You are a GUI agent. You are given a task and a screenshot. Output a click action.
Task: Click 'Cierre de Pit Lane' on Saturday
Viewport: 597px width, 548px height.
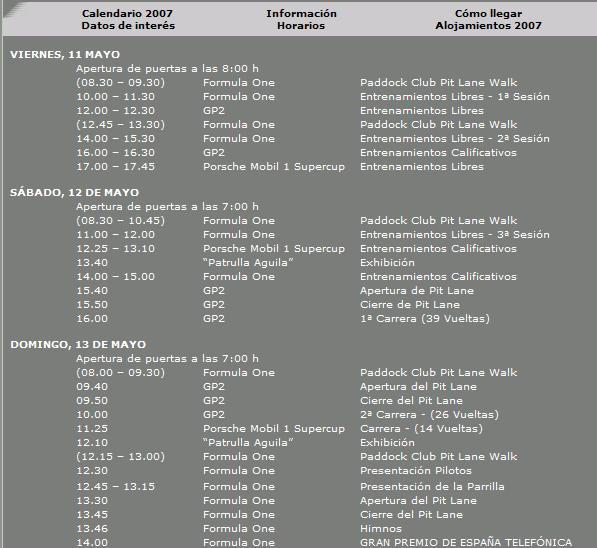(410, 305)
